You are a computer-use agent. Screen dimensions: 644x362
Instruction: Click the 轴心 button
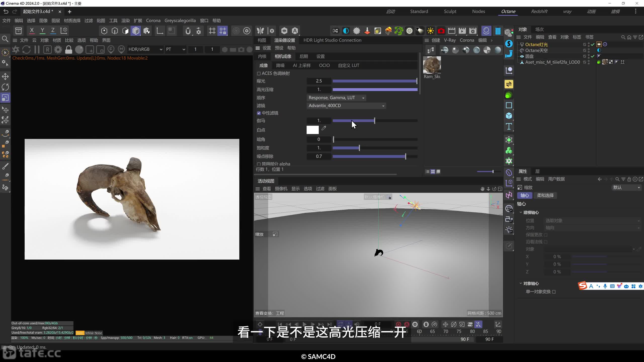(525, 195)
